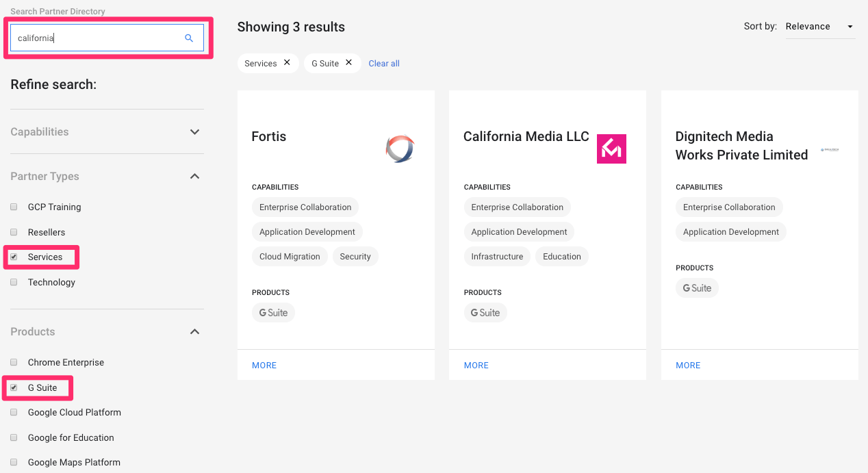
Task: Click Fortis Application Development capability chip
Action: pyautogui.click(x=307, y=232)
